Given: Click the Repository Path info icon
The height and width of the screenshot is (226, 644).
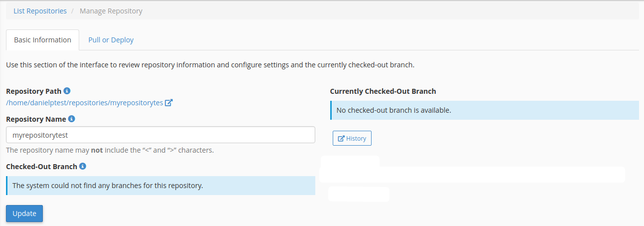Looking at the screenshot, I should point(67,91).
